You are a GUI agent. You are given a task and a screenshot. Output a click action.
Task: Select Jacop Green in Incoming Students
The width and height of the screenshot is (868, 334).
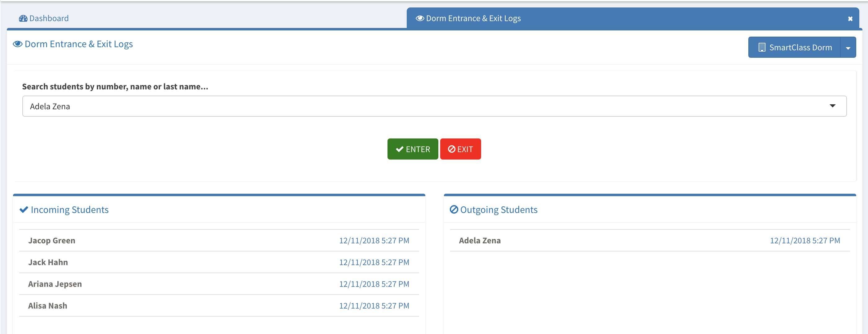[x=51, y=241]
